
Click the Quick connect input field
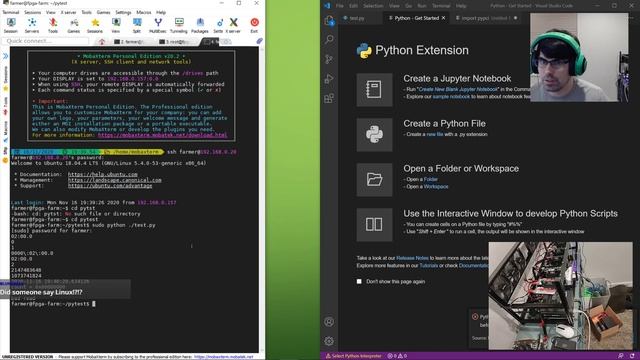click(x=45, y=41)
